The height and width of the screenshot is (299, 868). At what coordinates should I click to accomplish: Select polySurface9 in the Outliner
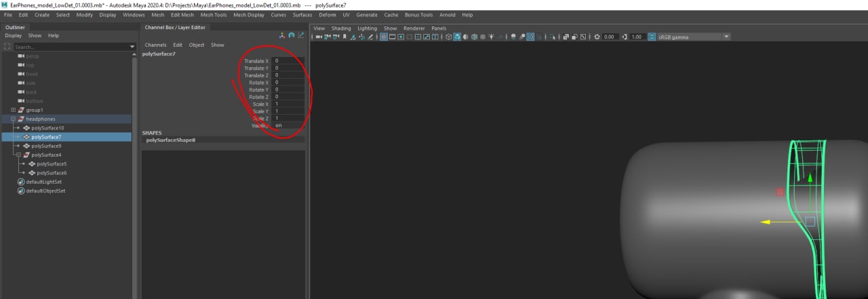tap(46, 146)
